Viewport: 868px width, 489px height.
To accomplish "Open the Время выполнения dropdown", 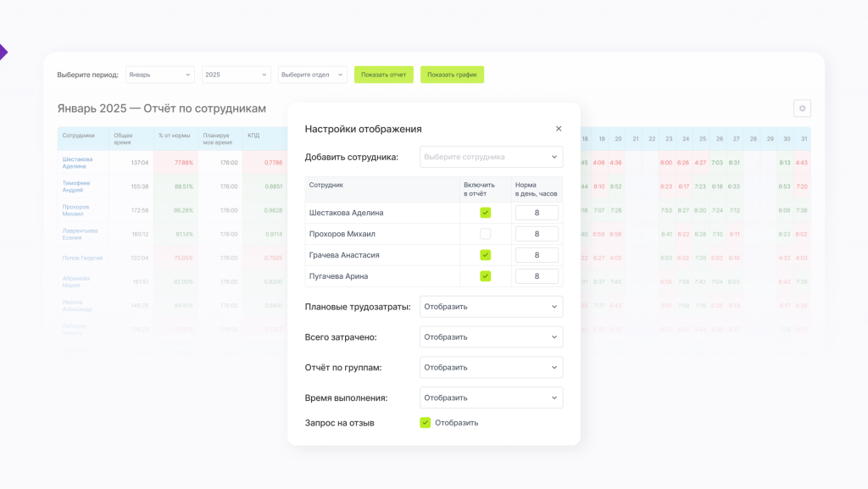I will pos(491,398).
